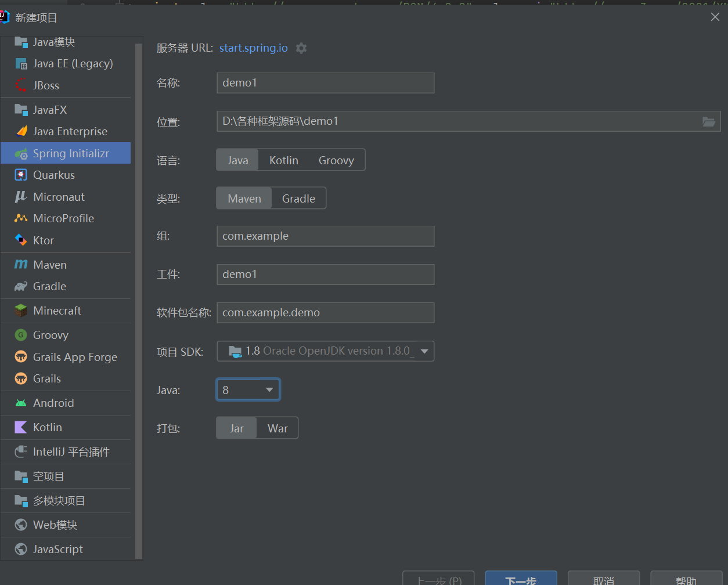Click the 组 field com.example

[x=325, y=236]
